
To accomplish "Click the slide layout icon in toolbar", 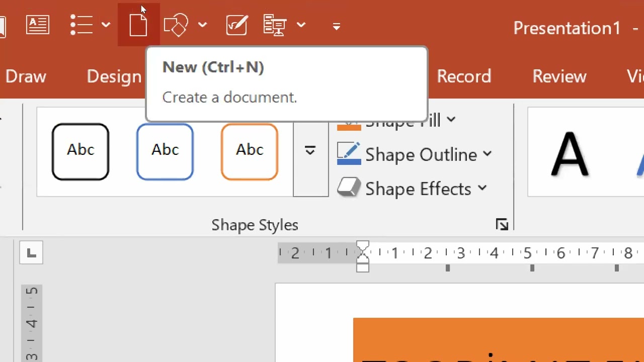I will pos(275,25).
